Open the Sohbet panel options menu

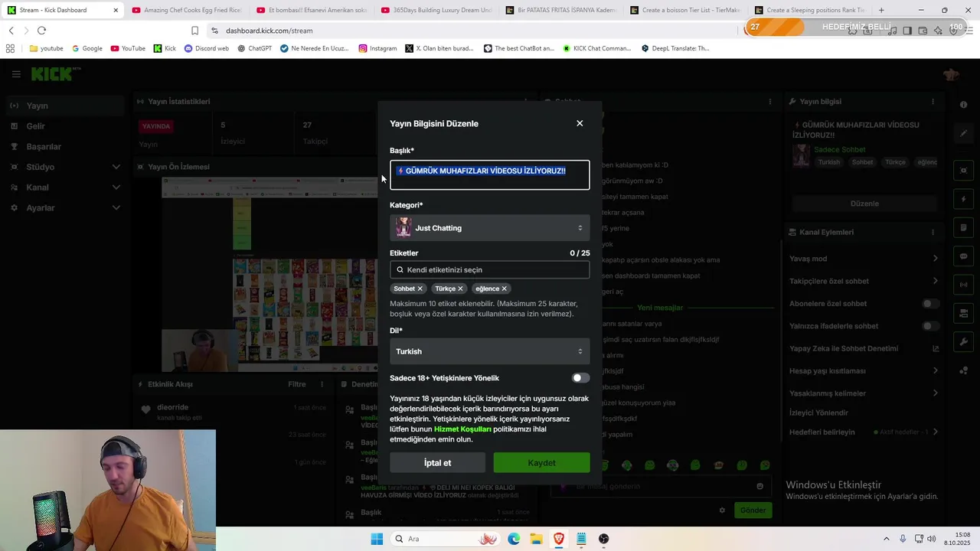pyautogui.click(x=769, y=102)
